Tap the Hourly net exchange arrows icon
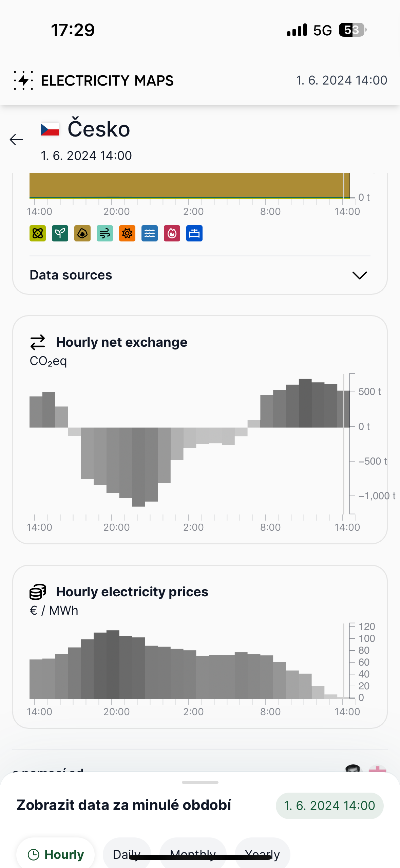Screen dimensions: 400x868 (38, 342)
